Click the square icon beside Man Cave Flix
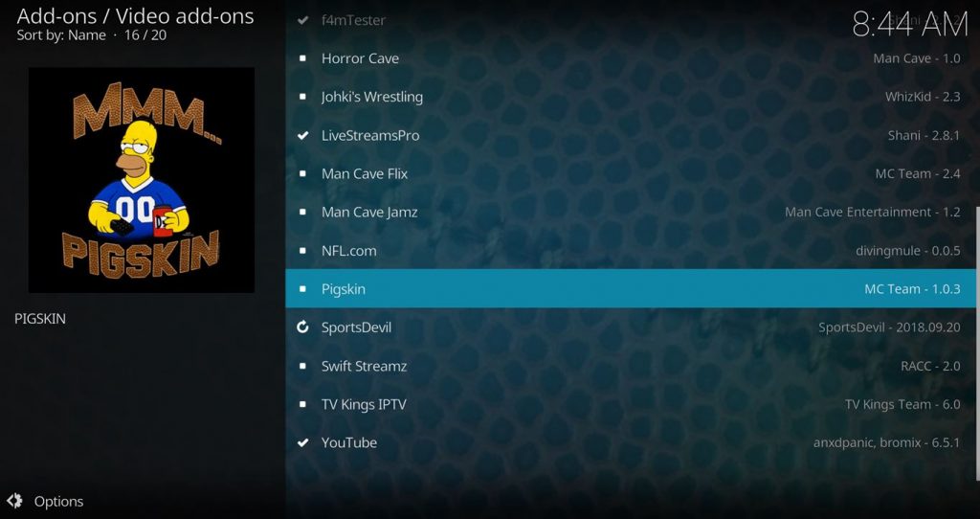980x519 pixels. click(x=303, y=174)
